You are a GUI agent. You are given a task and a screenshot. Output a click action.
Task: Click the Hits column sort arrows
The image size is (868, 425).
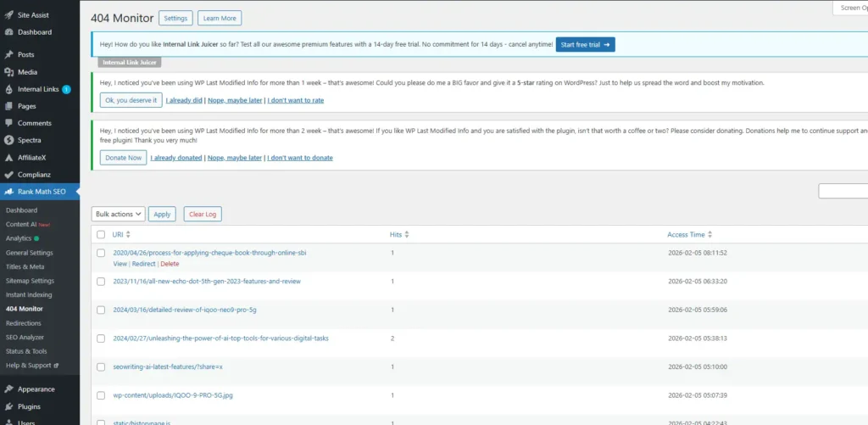click(407, 234)
